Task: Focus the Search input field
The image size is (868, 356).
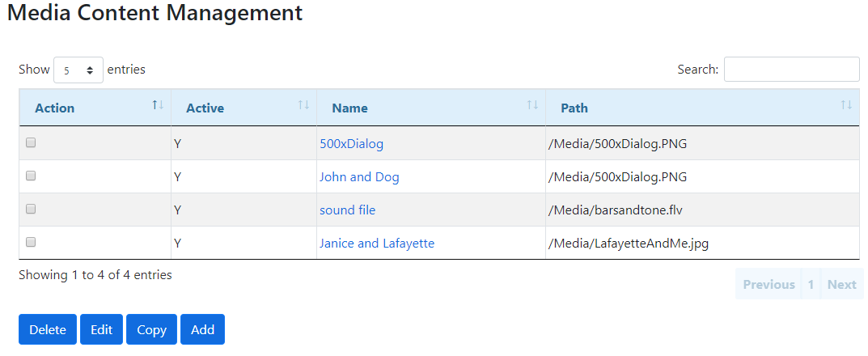Action: 791,70
